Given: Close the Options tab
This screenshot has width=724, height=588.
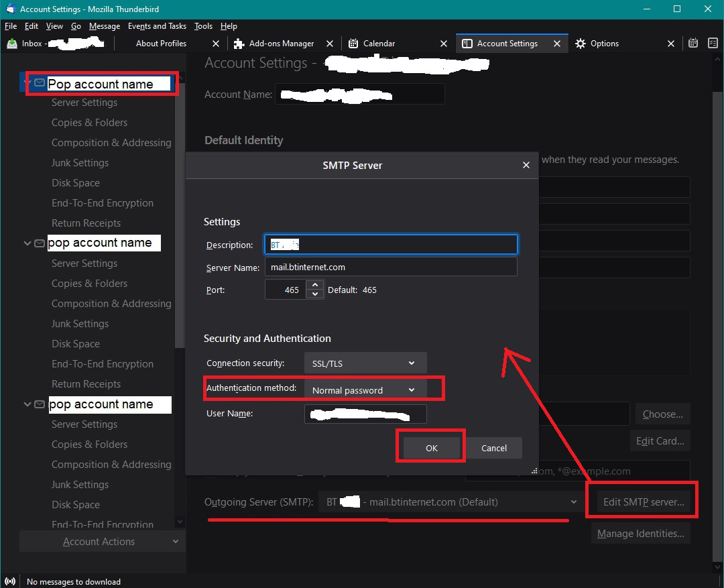Looking at the screenshot, I should 671,44.
